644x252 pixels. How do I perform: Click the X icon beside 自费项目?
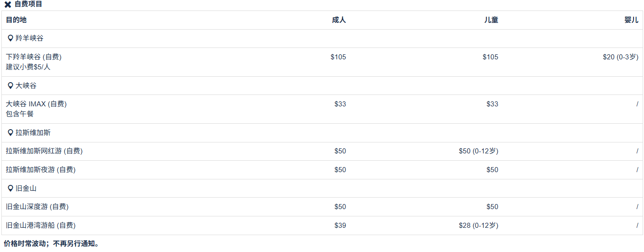click(x=8, y=5)
